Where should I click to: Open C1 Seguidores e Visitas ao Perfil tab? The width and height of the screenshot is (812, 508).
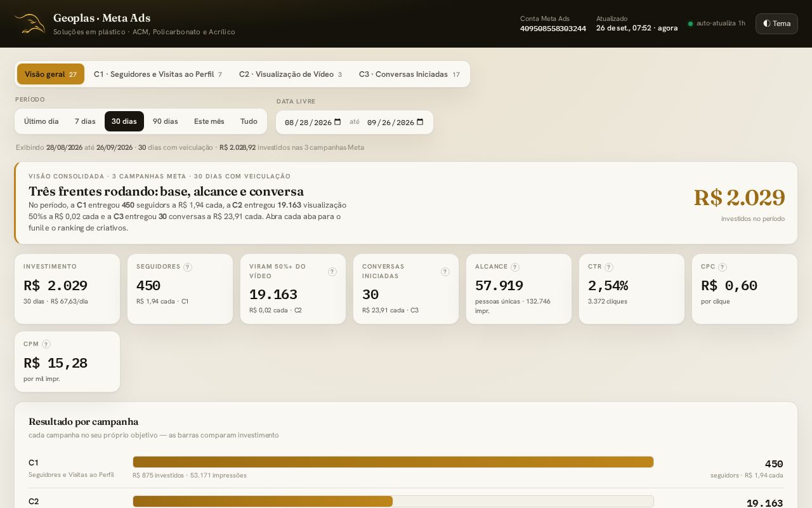point(158,74)
